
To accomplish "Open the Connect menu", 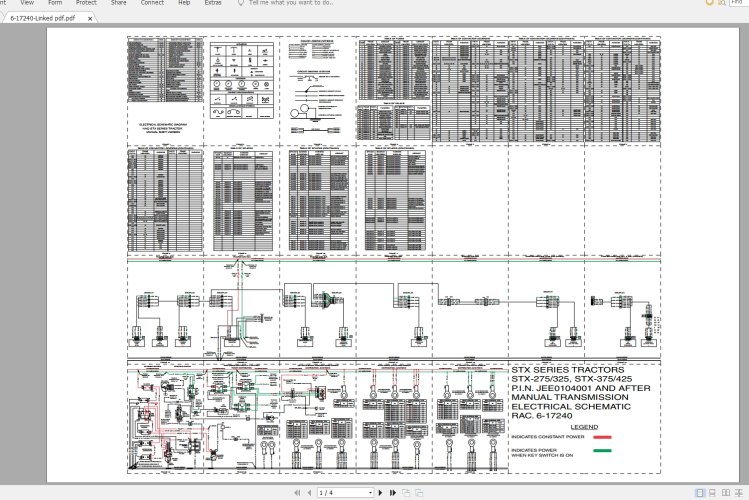I will pyautogui.click(x=152, y=3).
